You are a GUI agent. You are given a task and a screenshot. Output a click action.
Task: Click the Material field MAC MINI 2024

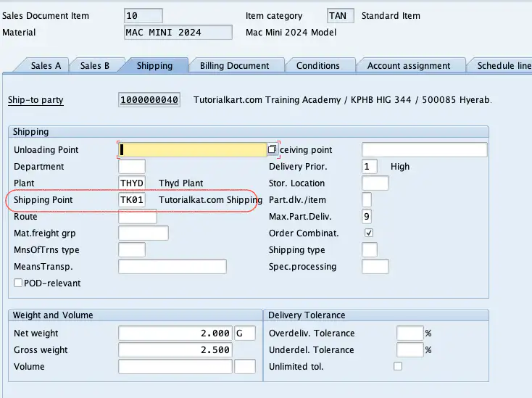[x=178, y=32]
